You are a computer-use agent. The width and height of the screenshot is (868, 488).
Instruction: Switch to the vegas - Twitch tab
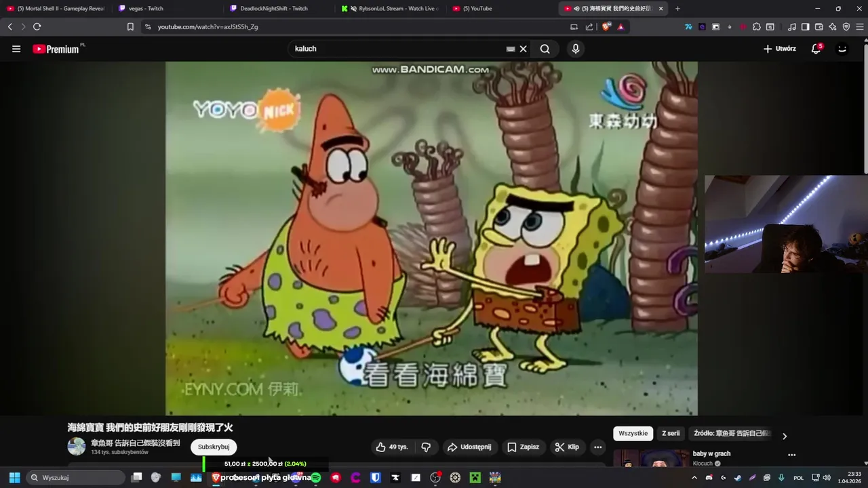[x=166, y=9]
